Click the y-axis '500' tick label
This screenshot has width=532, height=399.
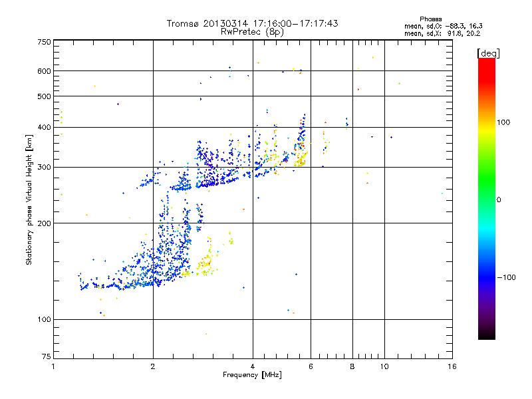44,96
